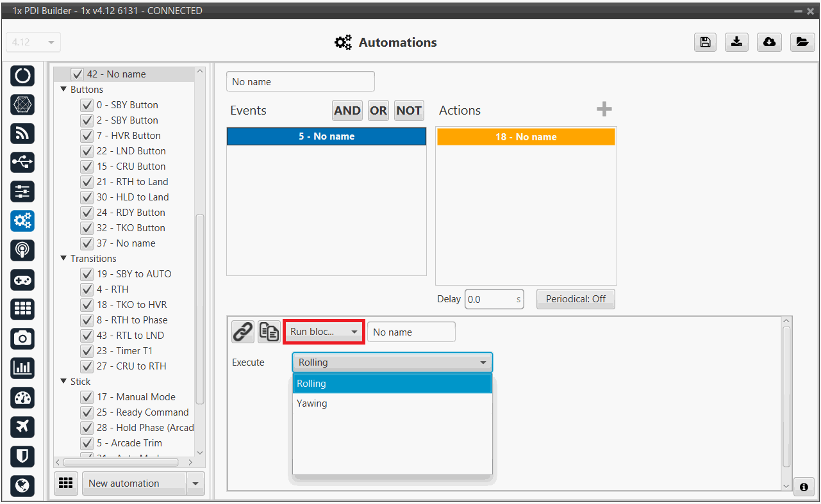Click the cloud upload icon
This screenshot has width=821, height=504.
click(769, 42)
